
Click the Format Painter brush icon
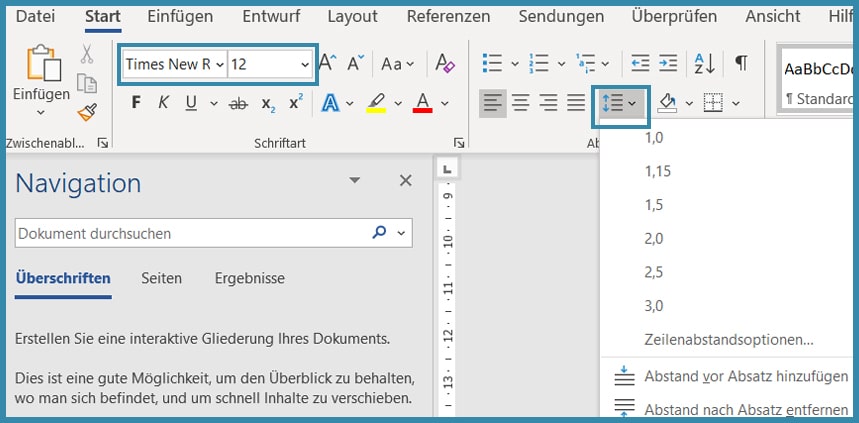(x=87, y=112)
